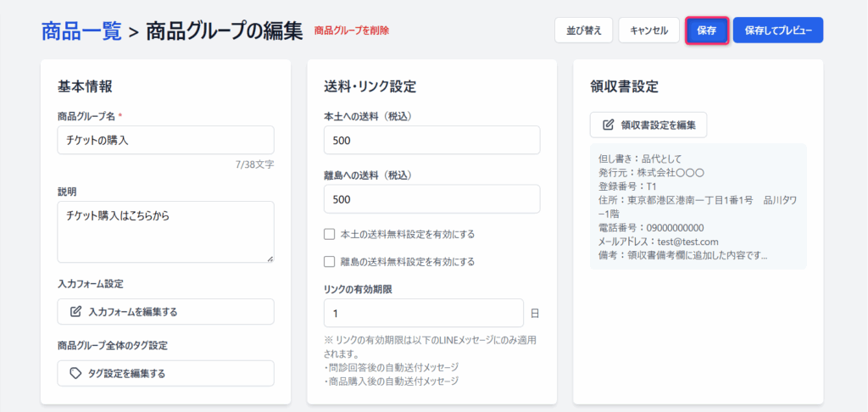Screen dimensions: 868x412
Task: Enable 本土の送料無料設定を有効にする checkbox
Action: point(330,234)
